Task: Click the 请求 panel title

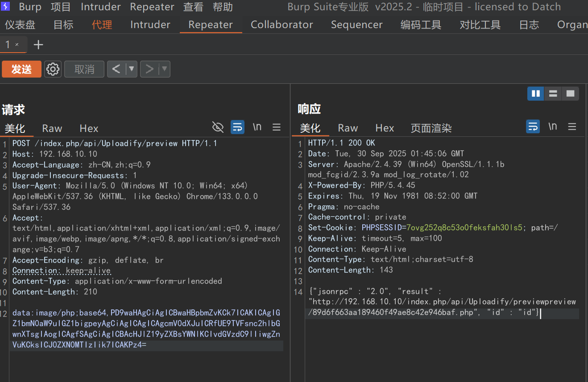Action: (x=13, y=109)
